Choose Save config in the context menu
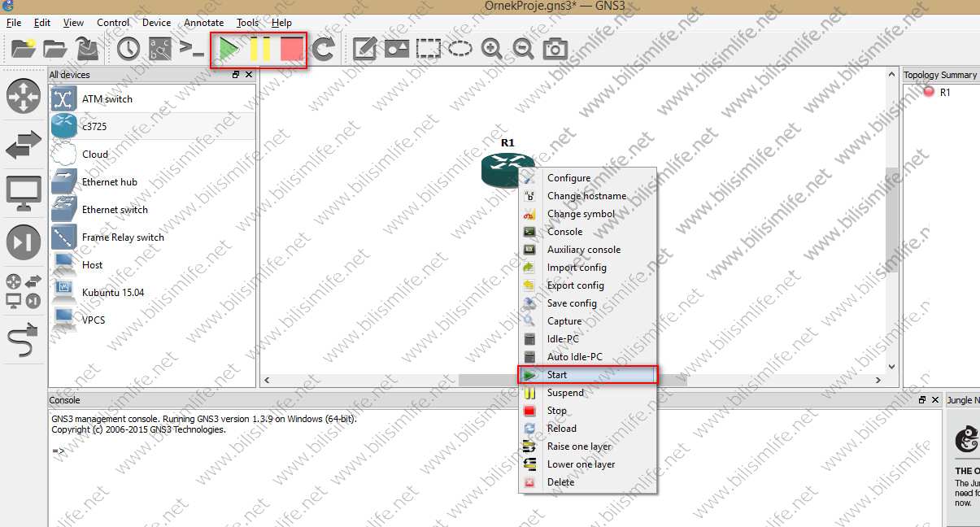 (x=587, y=303)
